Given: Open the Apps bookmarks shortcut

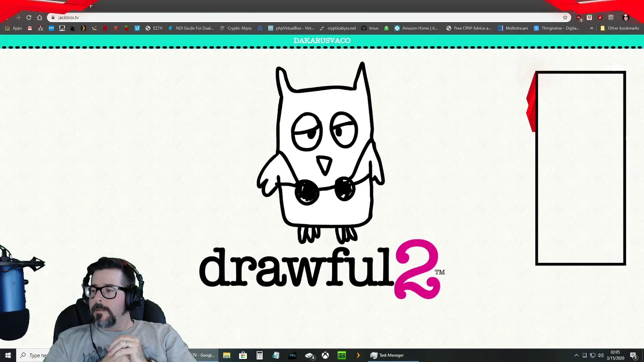Looking at the screenshot, I should (x=13, y=28).
